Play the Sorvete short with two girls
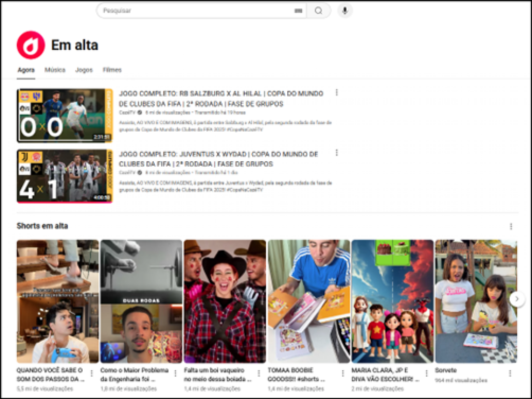 pyautogui.click(x=476, y=301)
